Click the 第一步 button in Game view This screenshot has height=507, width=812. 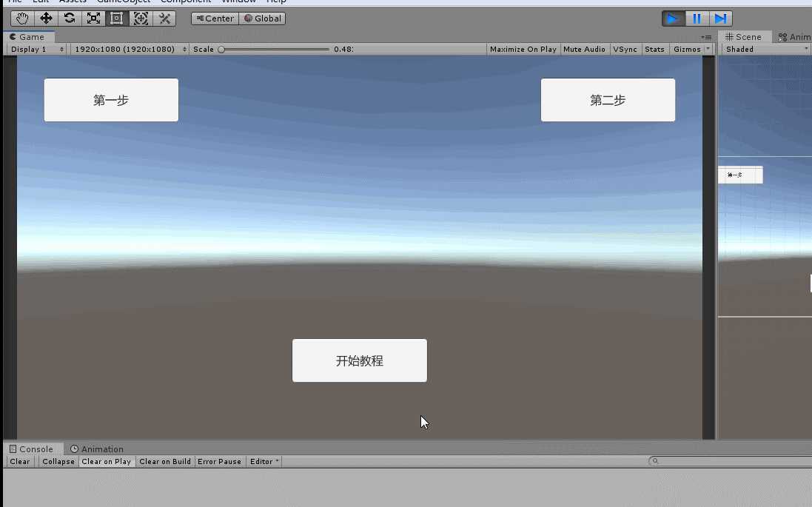(x=111, y=100)
